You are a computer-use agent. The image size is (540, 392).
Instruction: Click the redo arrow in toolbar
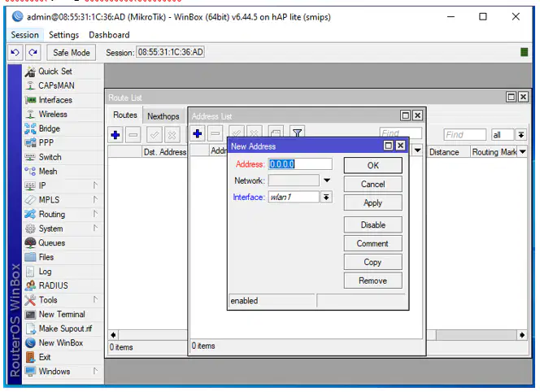[33, 52]
